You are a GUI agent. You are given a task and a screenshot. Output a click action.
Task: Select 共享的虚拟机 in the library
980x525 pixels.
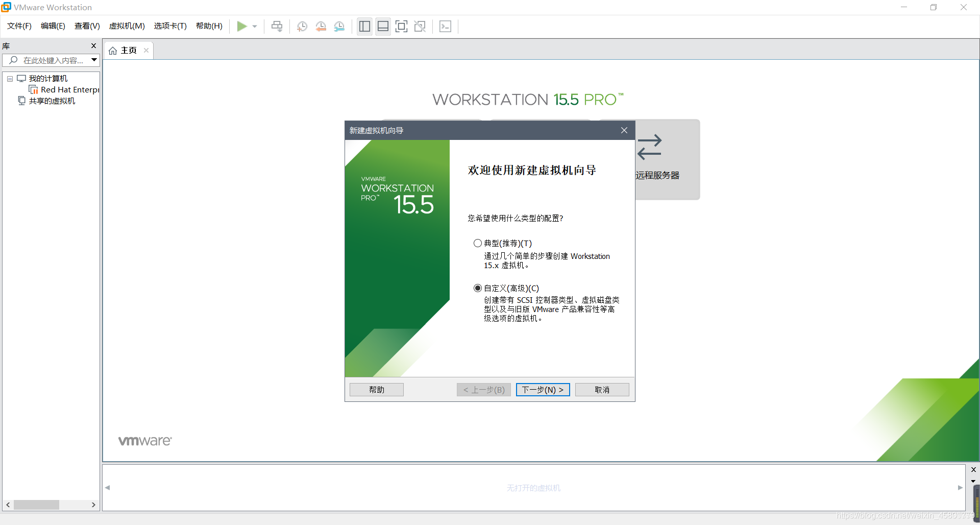pos(52,101)
